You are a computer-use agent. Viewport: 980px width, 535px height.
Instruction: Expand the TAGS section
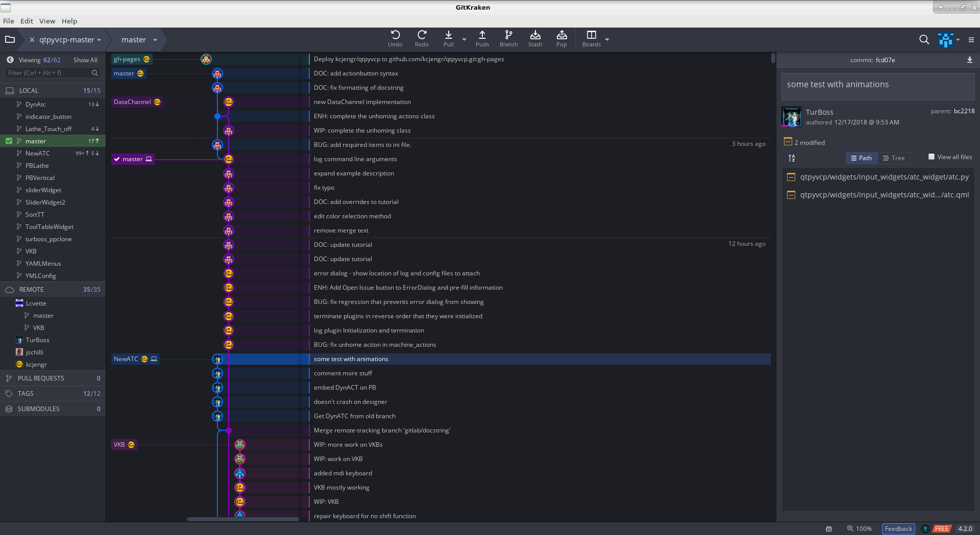(x=53, y=393)
